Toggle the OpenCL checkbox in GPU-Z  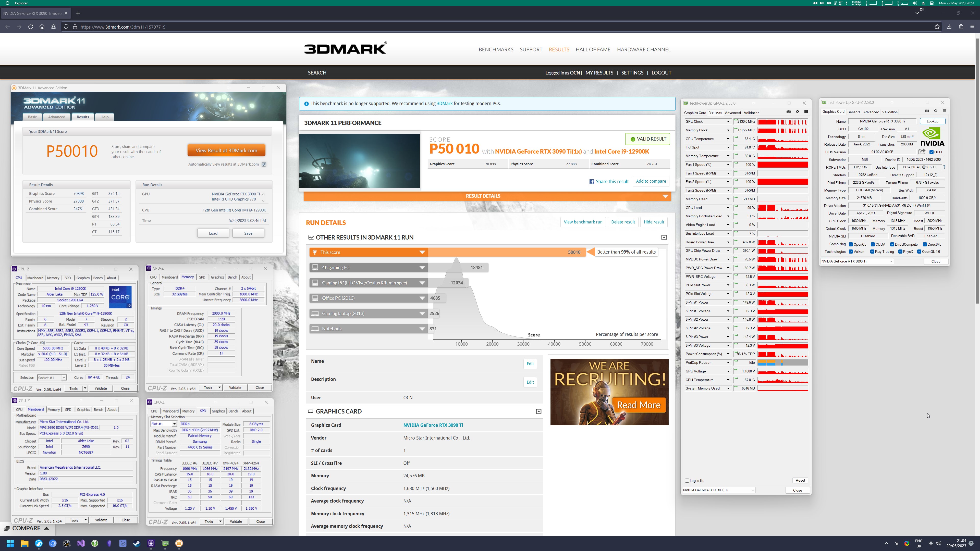[x=851, y=245]
